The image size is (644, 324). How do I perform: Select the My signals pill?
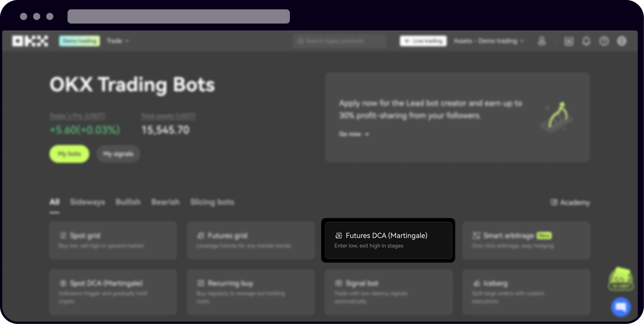[x=118, y=154]
